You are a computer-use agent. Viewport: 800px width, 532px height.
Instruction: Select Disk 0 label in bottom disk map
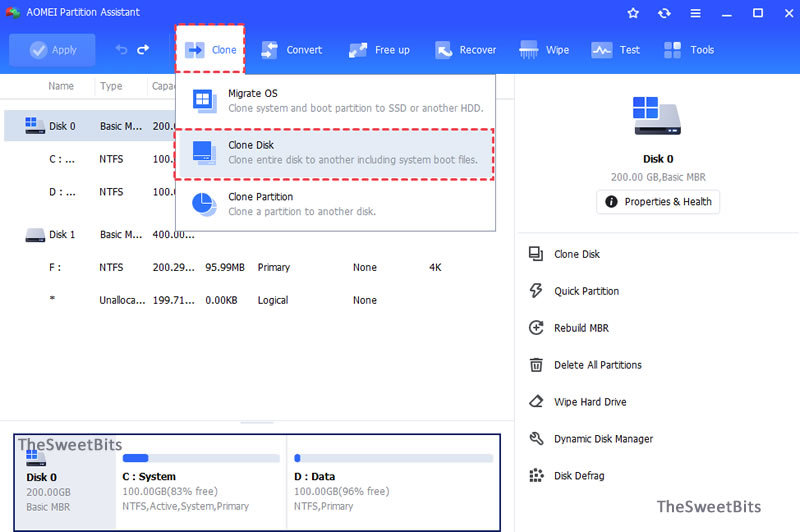[41, 477]
